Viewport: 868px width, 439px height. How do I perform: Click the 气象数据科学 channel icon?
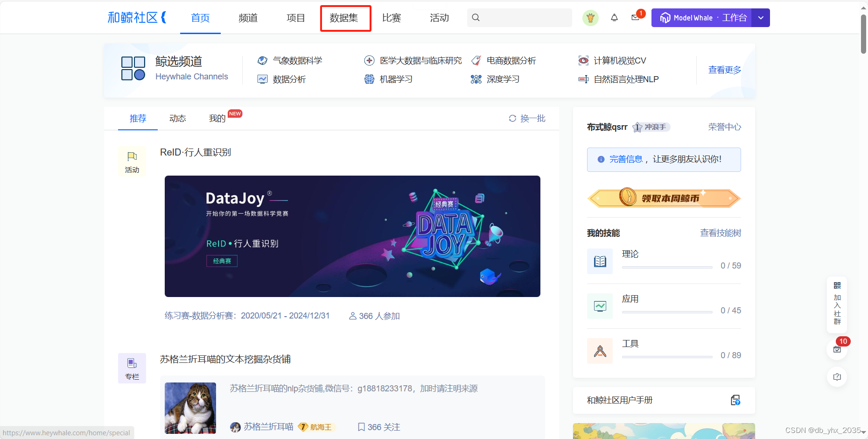tap(262, 61)
